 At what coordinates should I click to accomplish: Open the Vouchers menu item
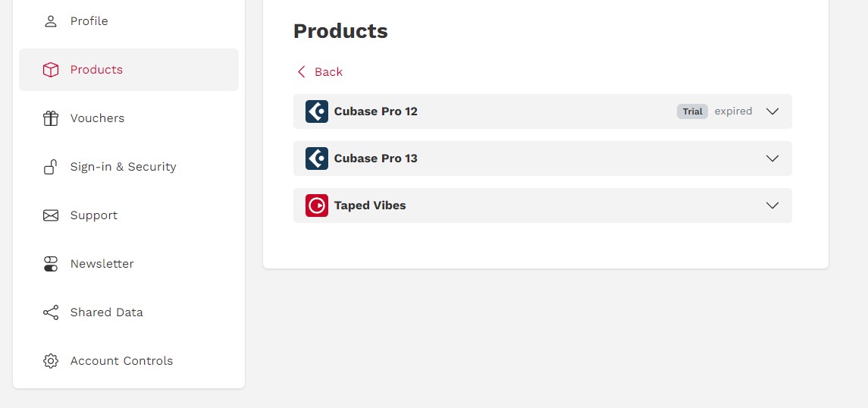coord(97,118)
